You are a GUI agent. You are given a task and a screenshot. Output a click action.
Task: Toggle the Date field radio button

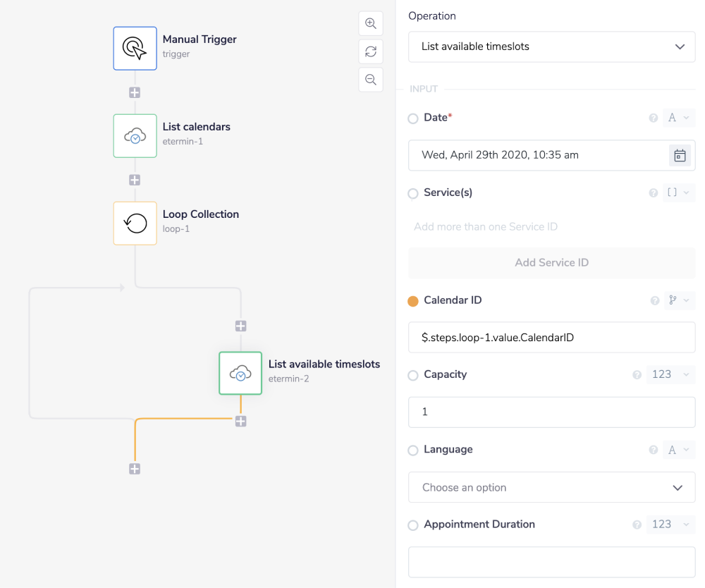pos(413,118)
